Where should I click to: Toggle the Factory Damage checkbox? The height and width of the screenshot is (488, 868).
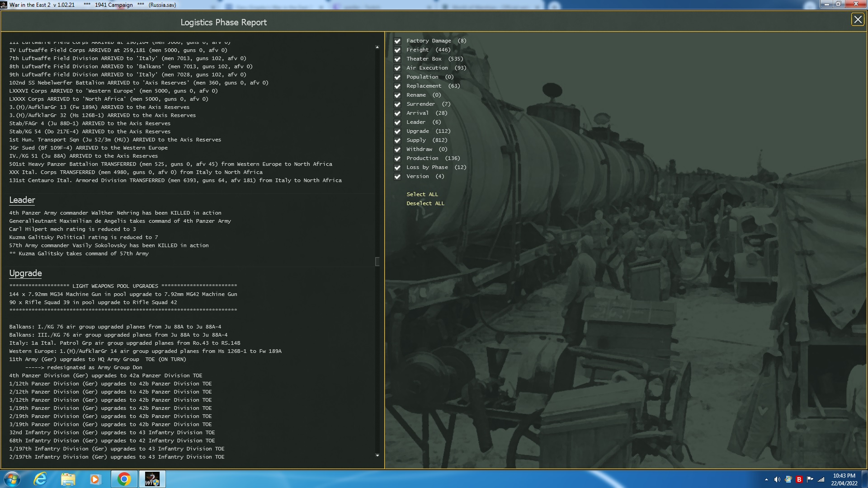tap(397, 41)
